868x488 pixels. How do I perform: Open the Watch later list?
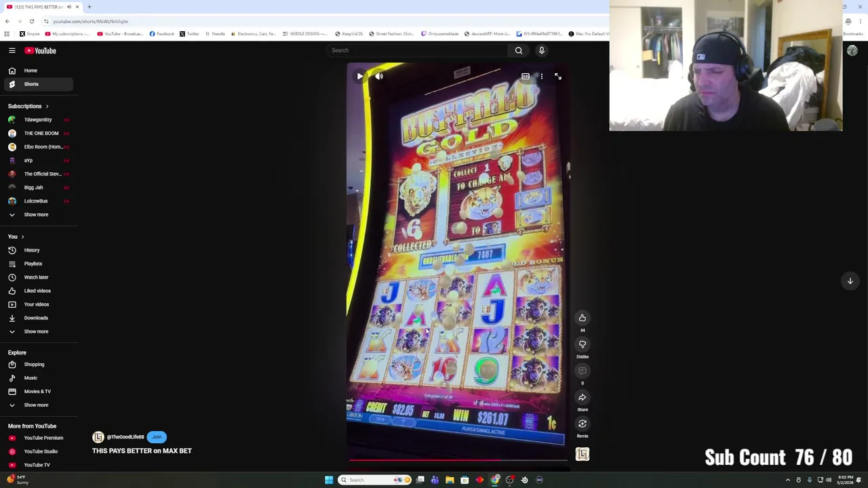coord(37,277)
